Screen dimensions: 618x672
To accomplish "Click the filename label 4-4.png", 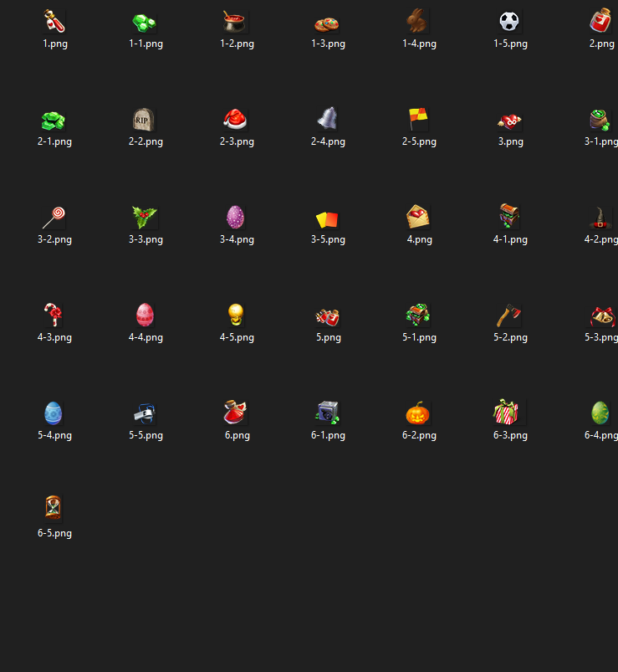I will tap(146, 338).
